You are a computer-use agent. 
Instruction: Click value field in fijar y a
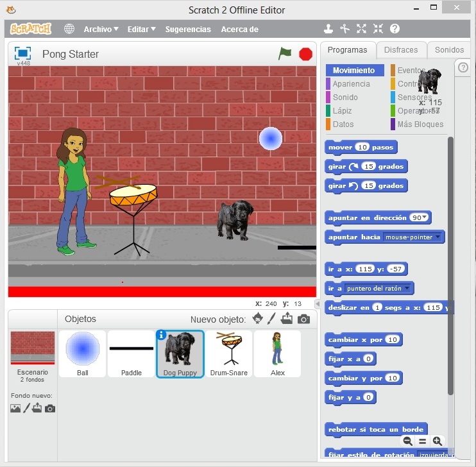point(368,397)
